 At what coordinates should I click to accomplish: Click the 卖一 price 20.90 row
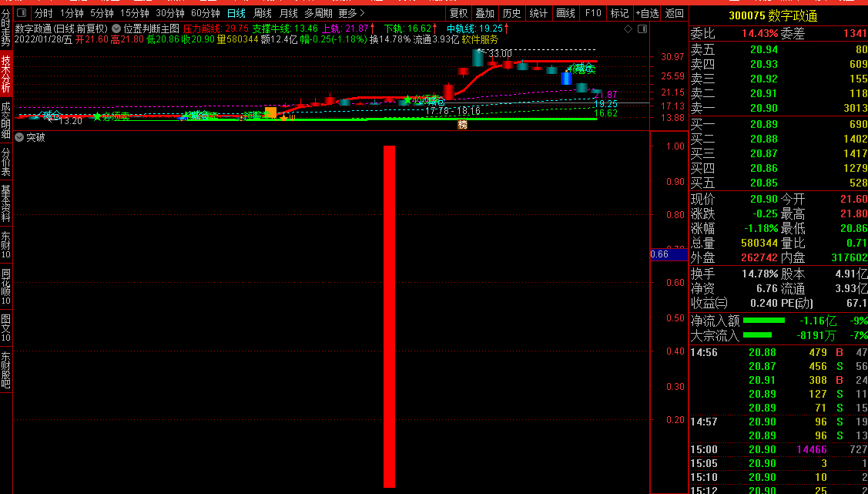coord(779,108)
